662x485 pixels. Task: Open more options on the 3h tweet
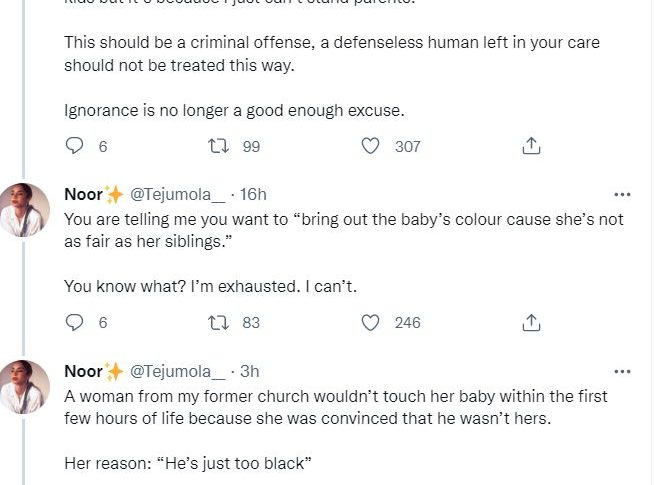(622, 371)
